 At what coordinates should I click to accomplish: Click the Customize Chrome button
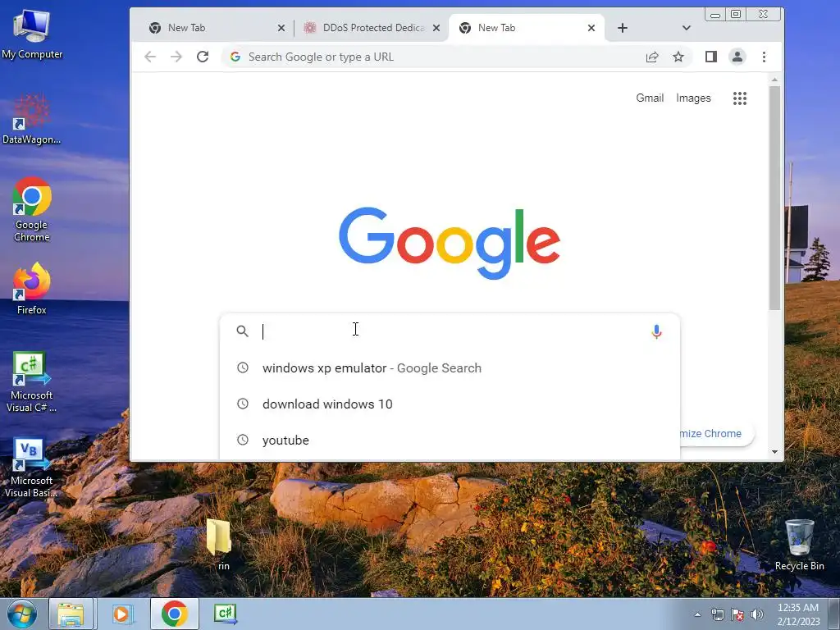pos(717,433)
